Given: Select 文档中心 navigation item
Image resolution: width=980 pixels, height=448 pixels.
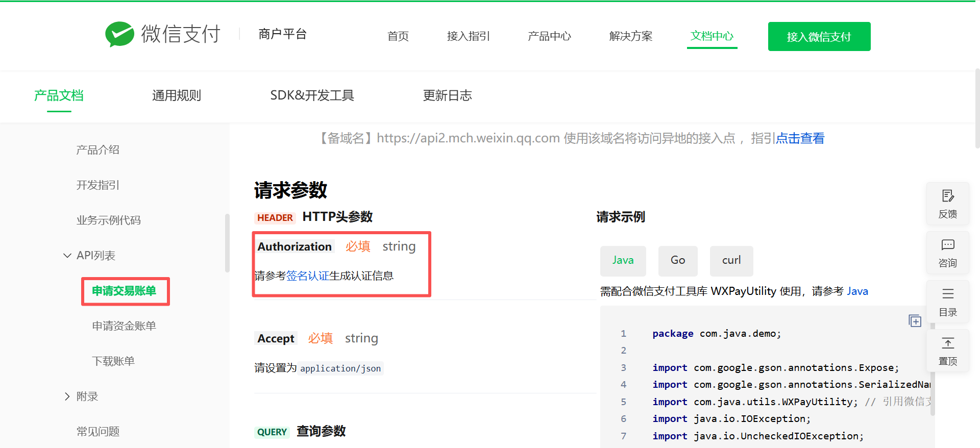Looking at the screenshot, I should 712,36.
